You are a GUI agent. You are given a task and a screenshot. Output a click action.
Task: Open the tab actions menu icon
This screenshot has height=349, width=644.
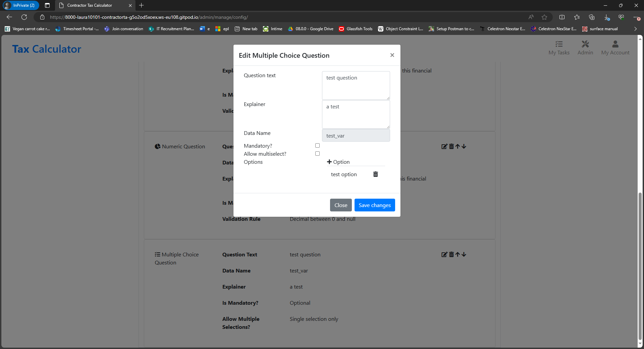(47, 5)
